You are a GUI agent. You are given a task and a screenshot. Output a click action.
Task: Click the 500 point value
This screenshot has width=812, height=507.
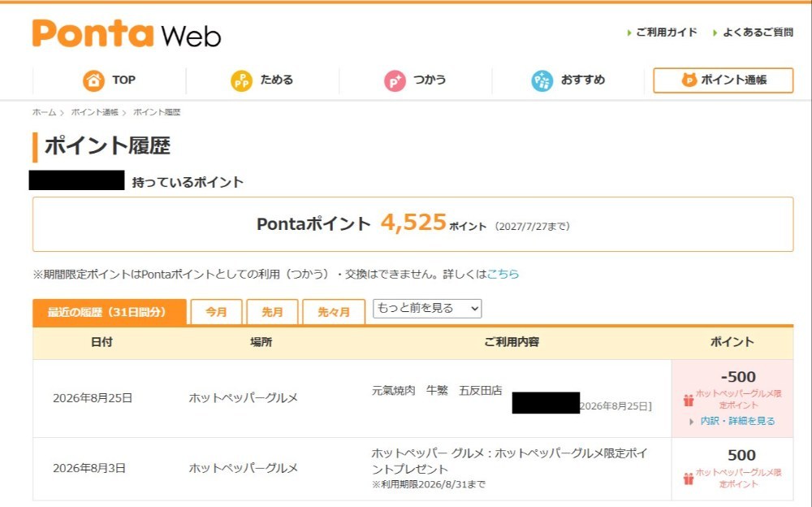[741, 455]
